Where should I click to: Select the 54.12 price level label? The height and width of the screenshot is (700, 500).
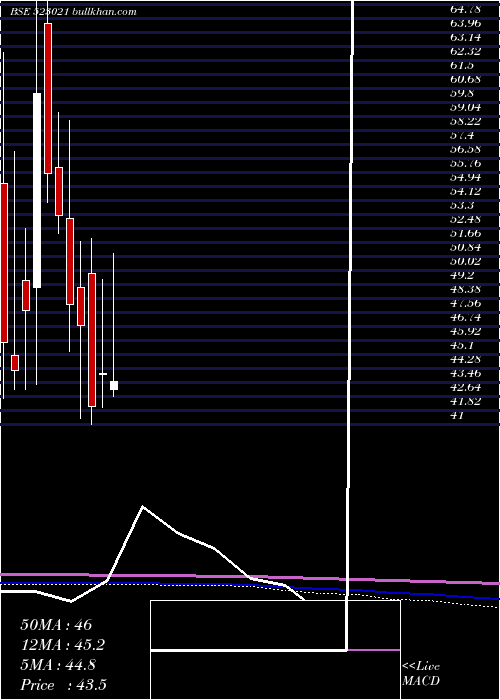[466, 192]
